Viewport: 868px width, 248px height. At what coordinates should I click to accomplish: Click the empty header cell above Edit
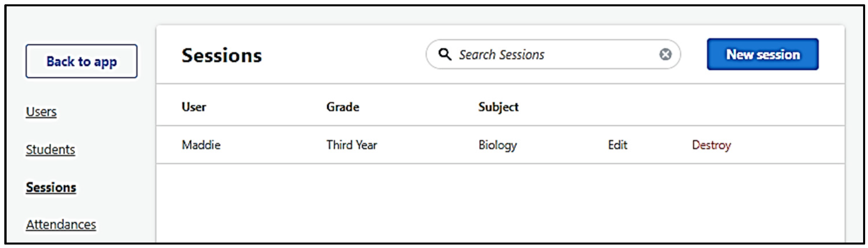[617, 107]
